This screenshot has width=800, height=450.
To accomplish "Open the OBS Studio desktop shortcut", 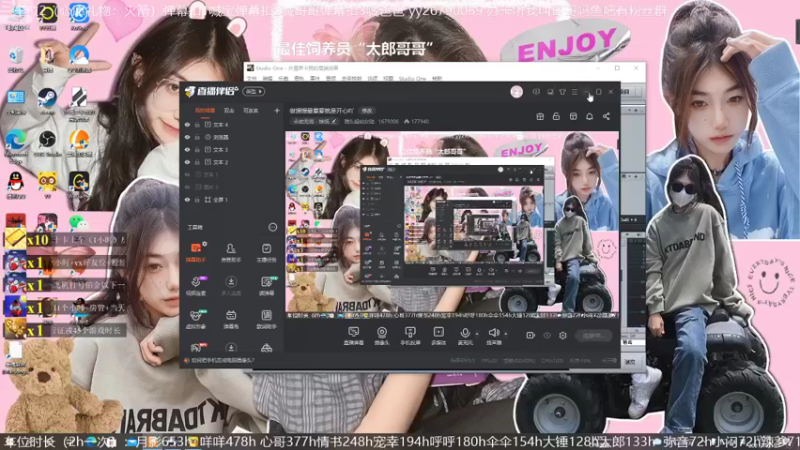I will pyautogui.click(x=47, y=143).
